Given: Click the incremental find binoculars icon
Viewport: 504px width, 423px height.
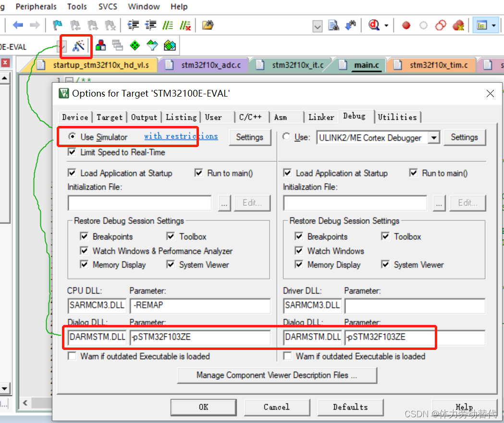Looking at the screenshot, I should (x=351, y=25).
